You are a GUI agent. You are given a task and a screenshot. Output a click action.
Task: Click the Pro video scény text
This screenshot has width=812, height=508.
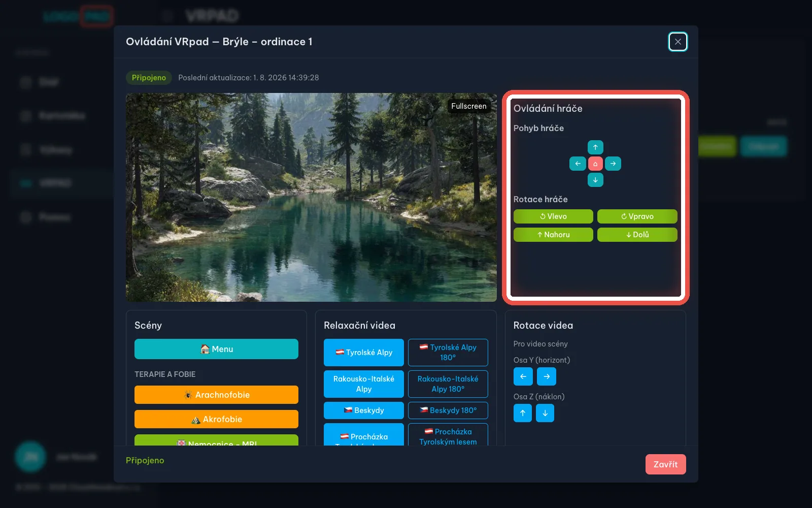click(540, 344)
